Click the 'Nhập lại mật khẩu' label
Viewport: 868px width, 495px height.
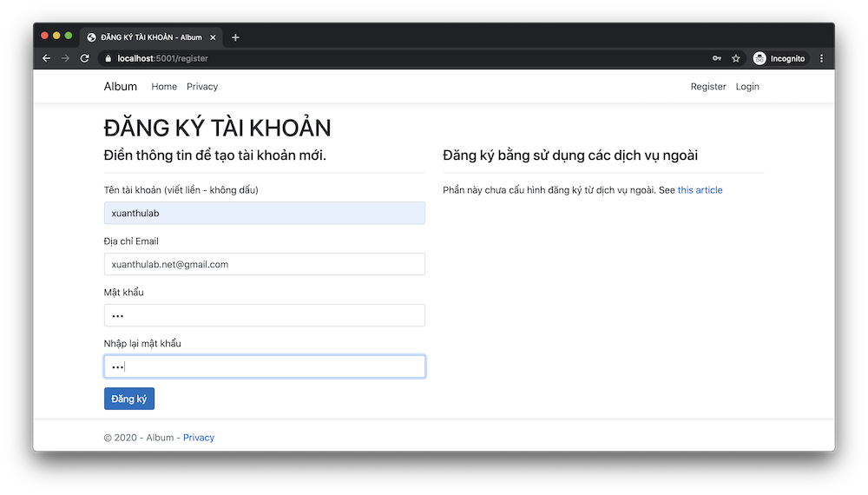coord(142,343)
